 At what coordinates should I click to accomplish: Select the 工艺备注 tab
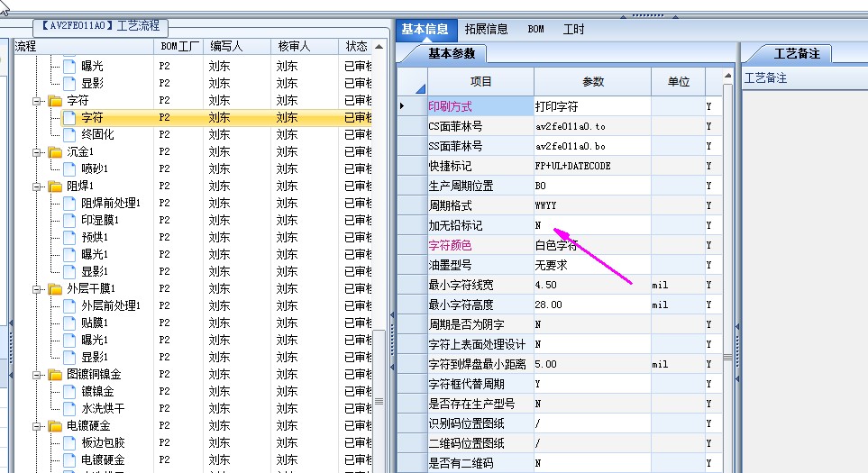(x=796, y=54)
